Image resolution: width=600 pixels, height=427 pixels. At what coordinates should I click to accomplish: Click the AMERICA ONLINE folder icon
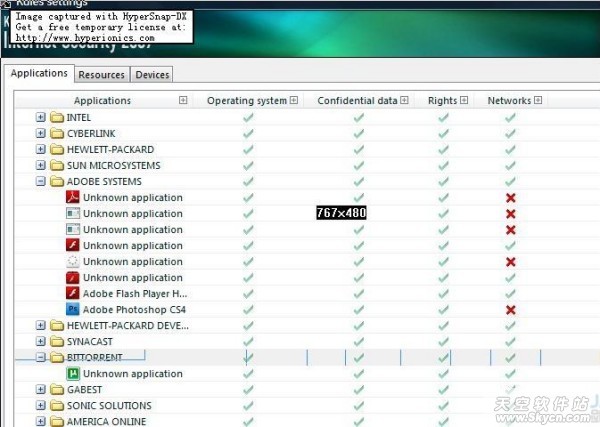click(57, 421)
